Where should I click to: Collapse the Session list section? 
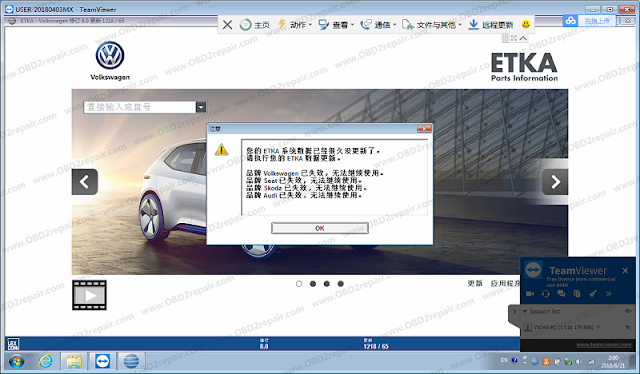[x=525, y=311]
